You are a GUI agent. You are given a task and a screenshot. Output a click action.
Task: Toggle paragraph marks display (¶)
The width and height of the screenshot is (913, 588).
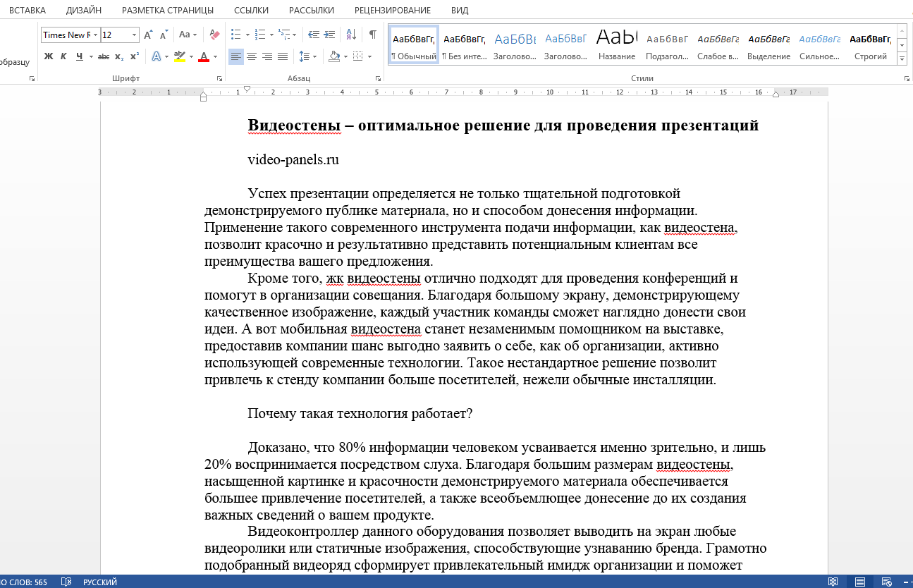click(372, 35)
